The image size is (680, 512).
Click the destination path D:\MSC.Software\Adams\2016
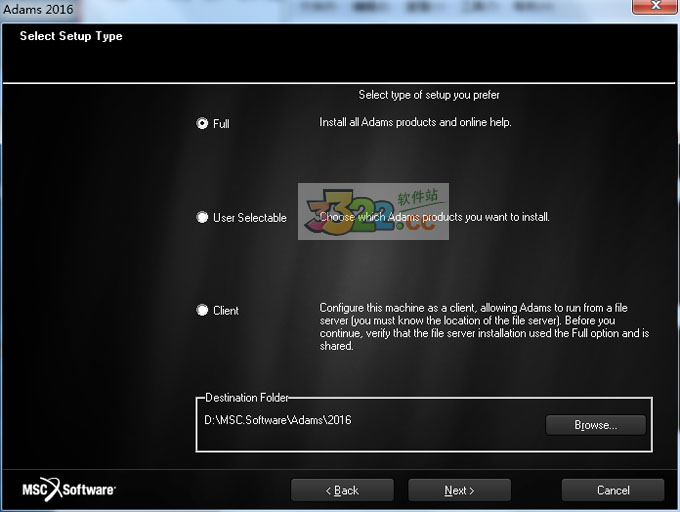(x=278, y=420)
